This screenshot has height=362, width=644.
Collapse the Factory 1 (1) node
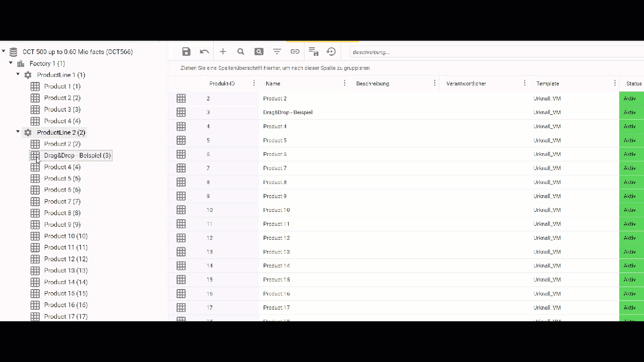coord(11,63)
